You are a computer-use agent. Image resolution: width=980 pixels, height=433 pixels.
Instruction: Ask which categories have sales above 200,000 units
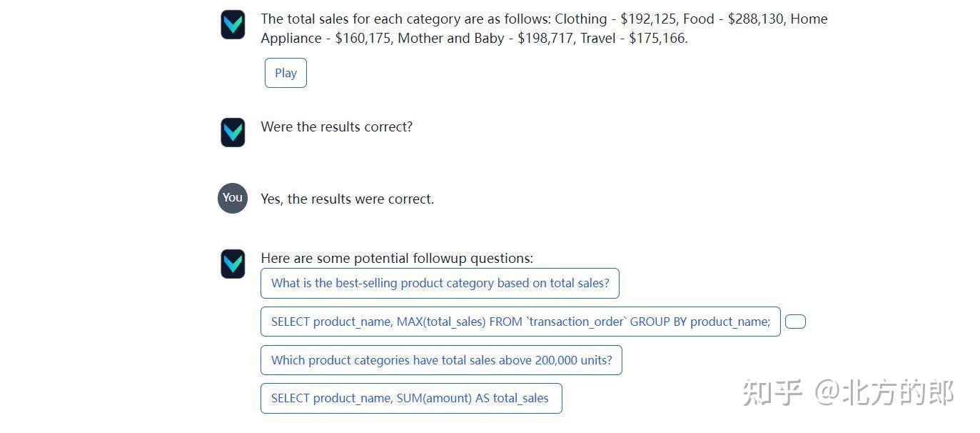click(441, 360)
